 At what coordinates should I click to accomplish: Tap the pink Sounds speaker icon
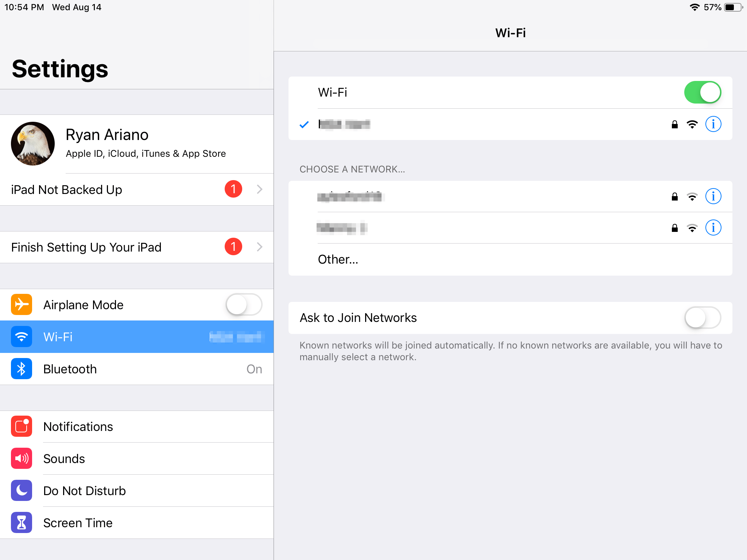(x=22, y=458)
